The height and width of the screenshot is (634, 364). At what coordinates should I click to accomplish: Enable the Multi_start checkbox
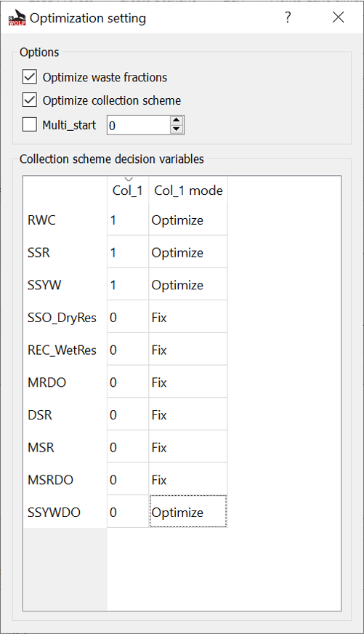30,124
